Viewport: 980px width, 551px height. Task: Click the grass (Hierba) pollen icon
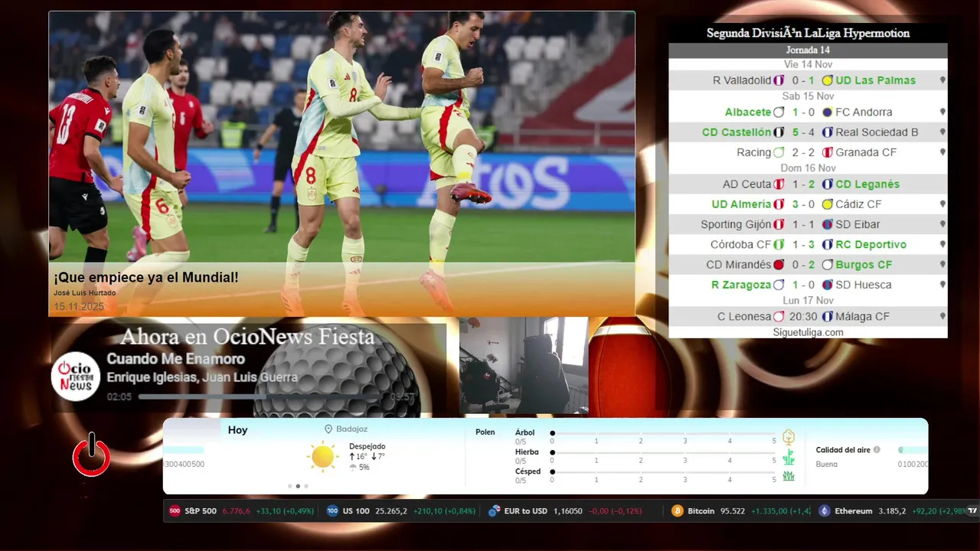[x=789, y=458]
